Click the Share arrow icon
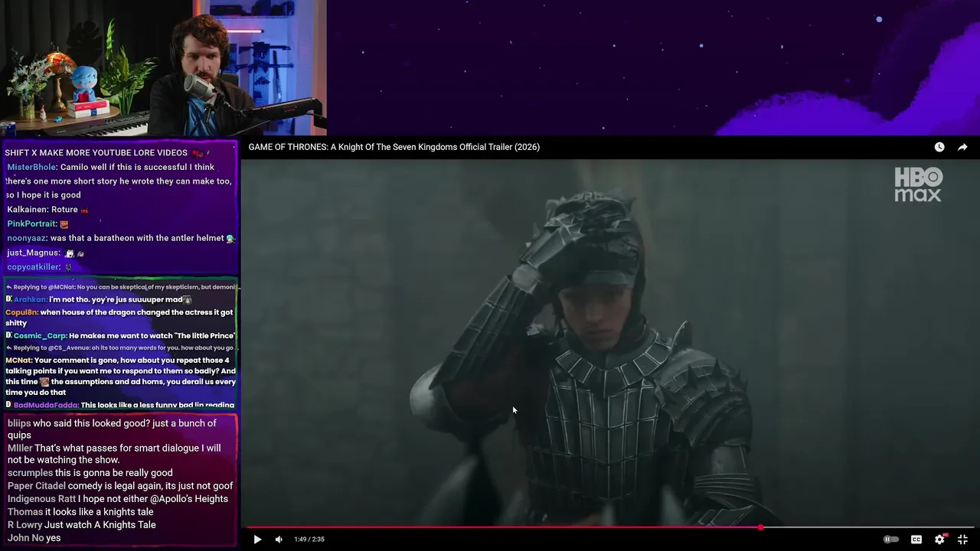 click(962, 147)
